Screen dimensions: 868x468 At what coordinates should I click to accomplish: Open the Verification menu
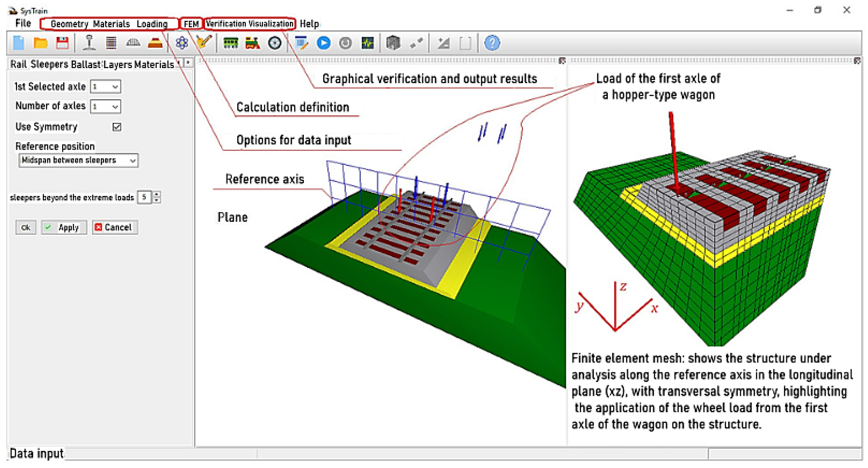pos(226,24)
